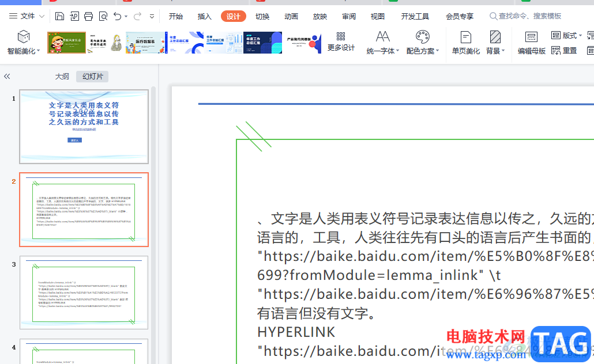Select slide 4 thumbnail
This screenshot has height=364, width=594.
point(84,351)
